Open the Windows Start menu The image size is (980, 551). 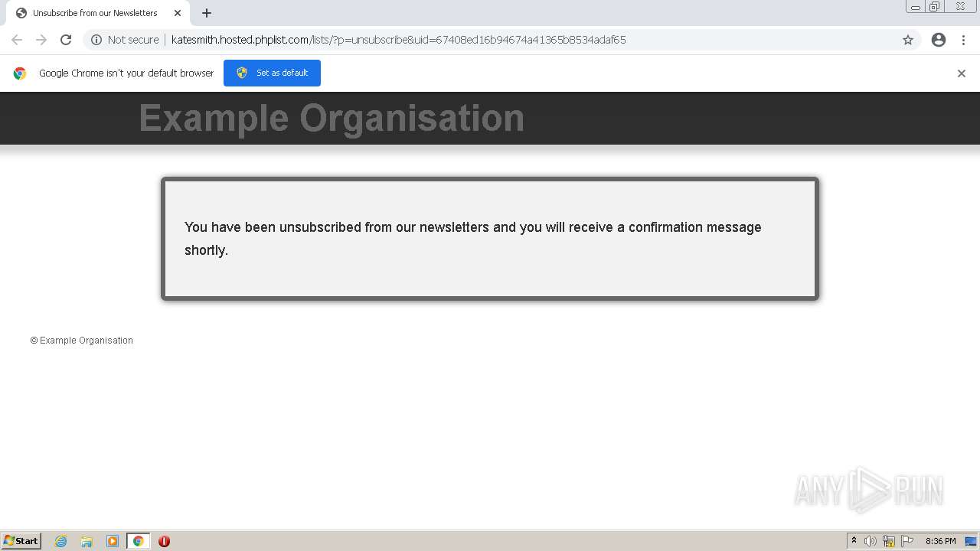click(21, 541)
